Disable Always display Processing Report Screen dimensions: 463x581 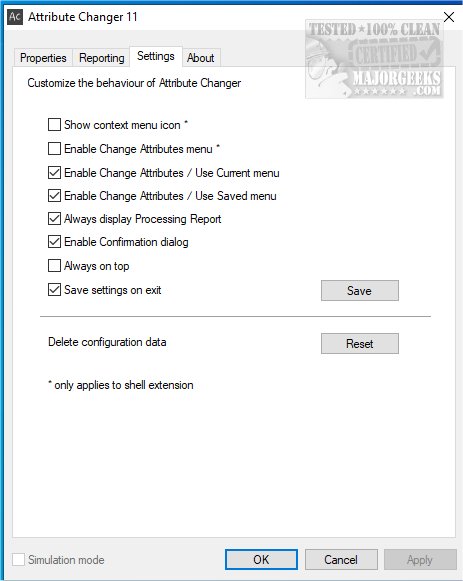[54, 219]
